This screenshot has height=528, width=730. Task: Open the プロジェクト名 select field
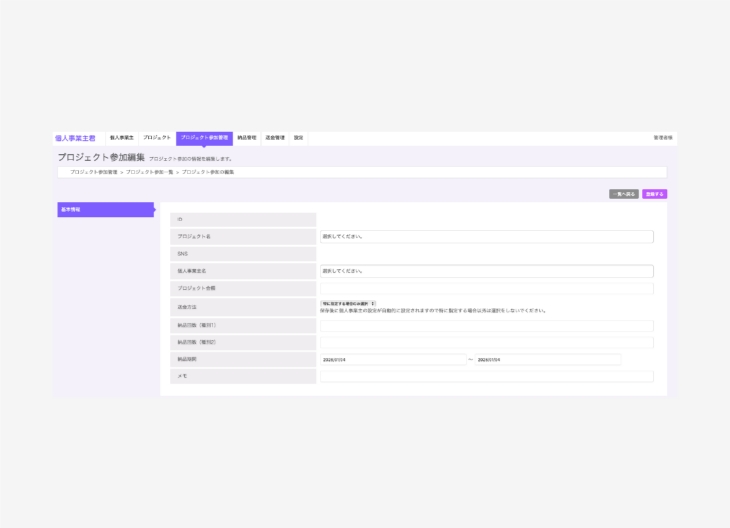pos(487,237)
